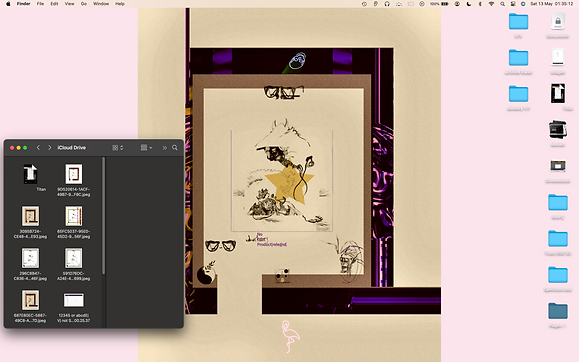Viewport: 579px width, 362px height.
Task: Click the date and time in menu bar
Action: (x=552, y=4)
